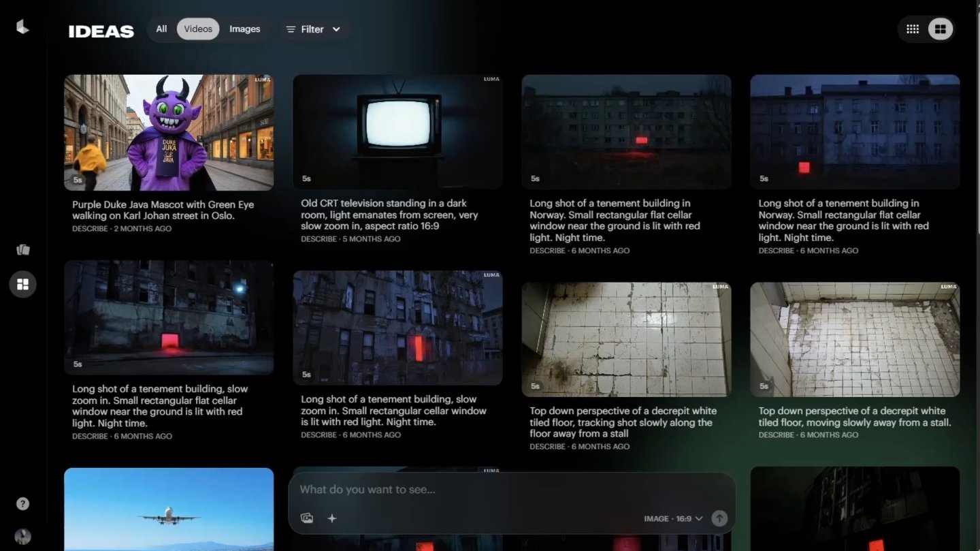Open the flat cellar window slow zoom thumbnail
Screen dimensions: 980x551
[x=169, y=317]
